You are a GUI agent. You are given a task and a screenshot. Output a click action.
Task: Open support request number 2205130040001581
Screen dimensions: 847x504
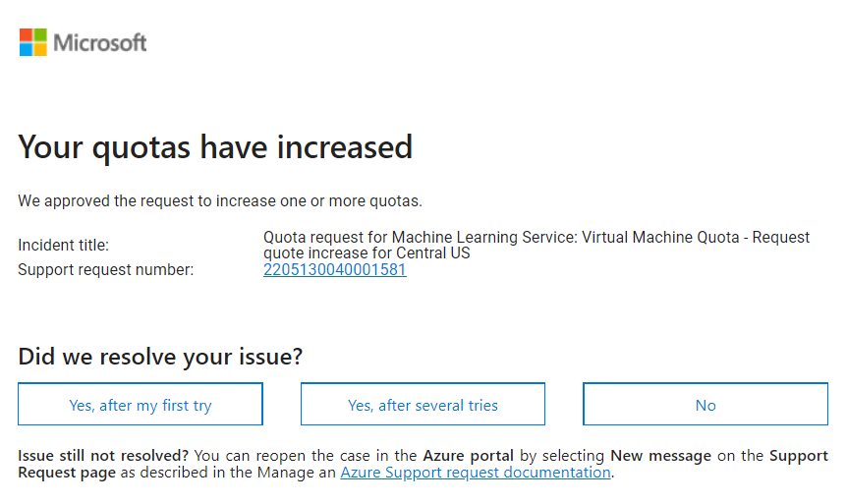[x=335, y=269]
